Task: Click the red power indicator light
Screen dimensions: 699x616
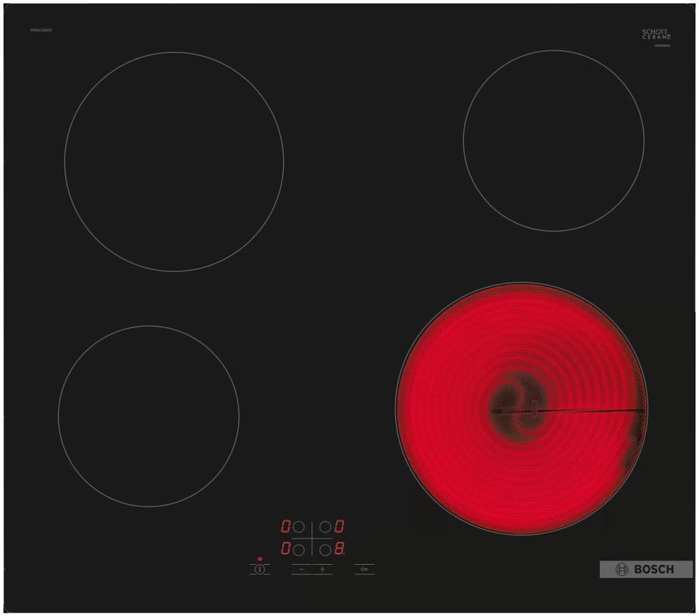Action: pos(260,559)
